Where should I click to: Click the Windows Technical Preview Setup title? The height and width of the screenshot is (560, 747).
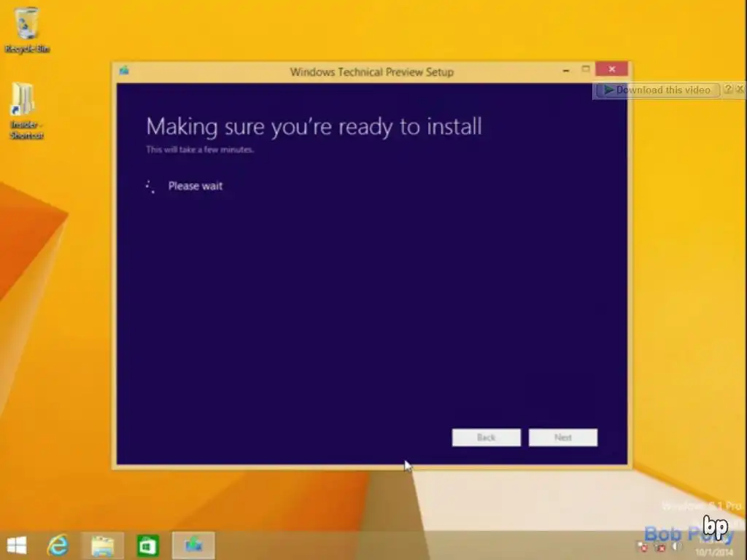[371, 72]
